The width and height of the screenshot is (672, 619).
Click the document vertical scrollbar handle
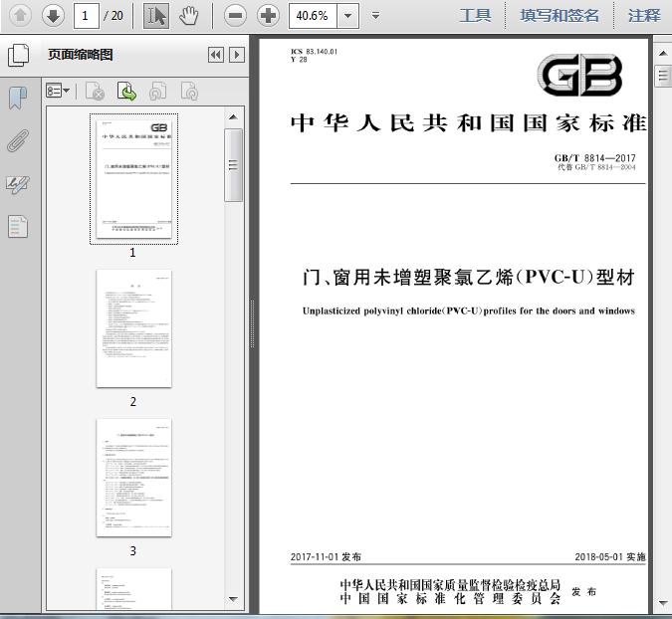click(663, 77)
